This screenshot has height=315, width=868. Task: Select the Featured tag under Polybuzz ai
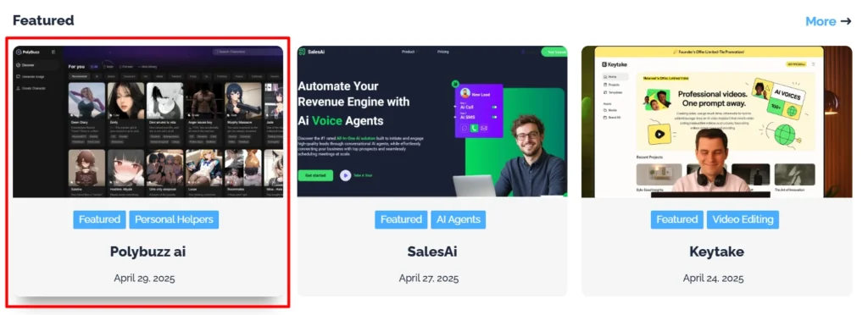(100, 219)
